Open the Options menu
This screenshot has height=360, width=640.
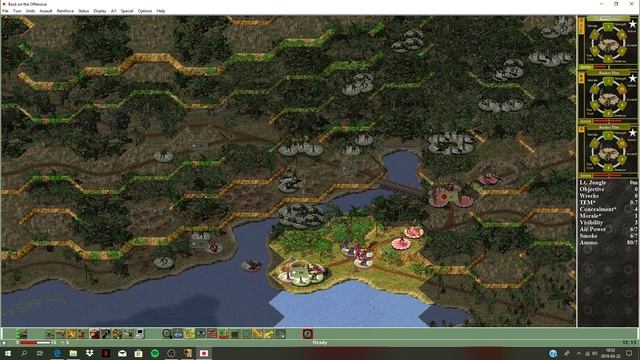click(144, 11)
